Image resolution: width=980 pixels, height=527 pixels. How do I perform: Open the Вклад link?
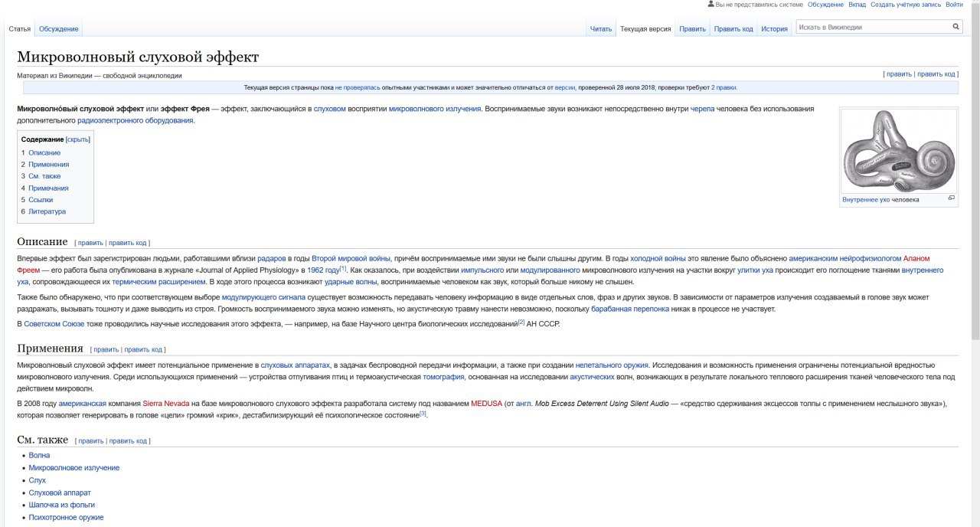857,5
